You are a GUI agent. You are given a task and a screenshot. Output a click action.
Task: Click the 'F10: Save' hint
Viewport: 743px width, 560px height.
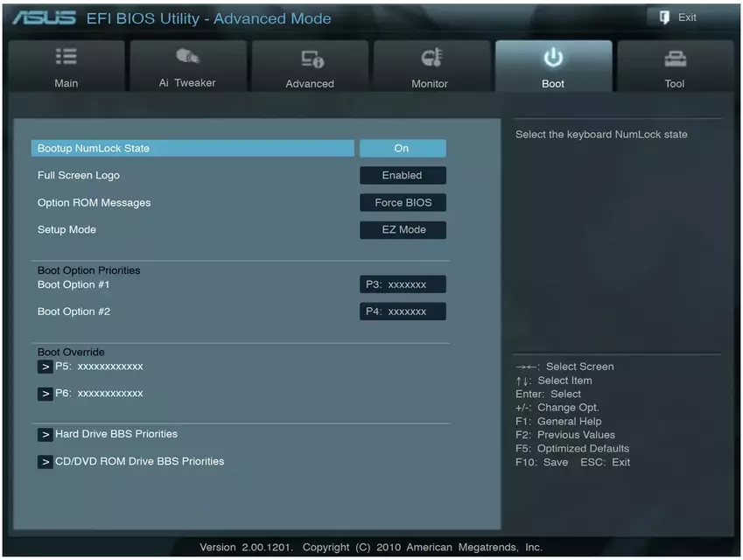pos(542,462)
